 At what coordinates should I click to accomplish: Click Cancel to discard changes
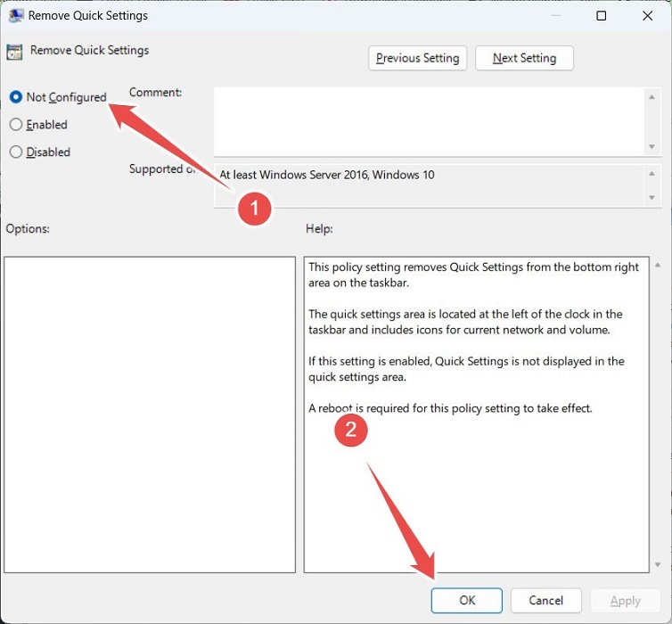point(546,601)
